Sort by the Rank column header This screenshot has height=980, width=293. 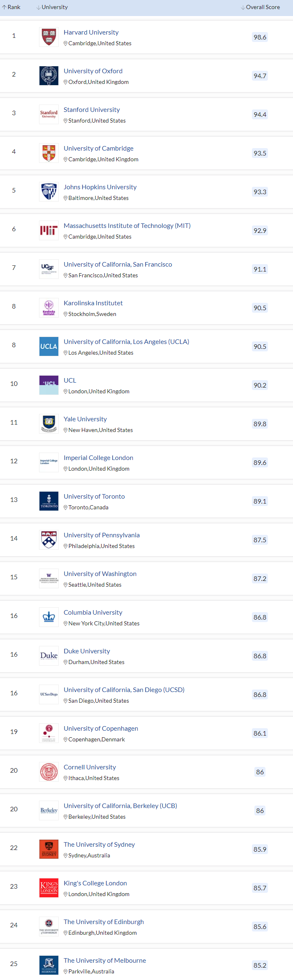point(12,7)
